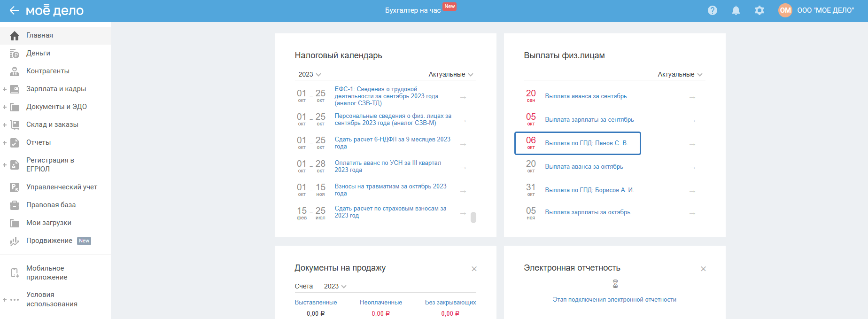Open Персональные сведения о физ. лицах link
868x319 pixels.
tap(393, 119)
